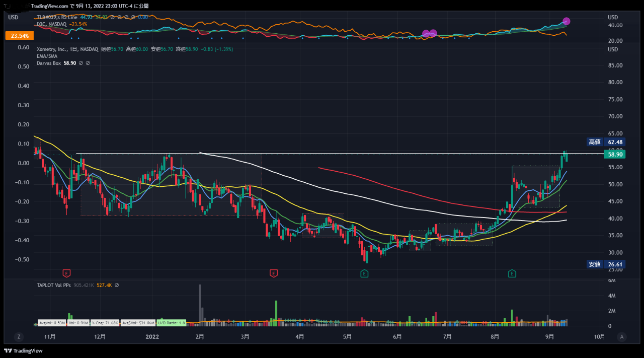
Task: Click the Xometry, Inc. symbol title
Action: click(54, 49)
